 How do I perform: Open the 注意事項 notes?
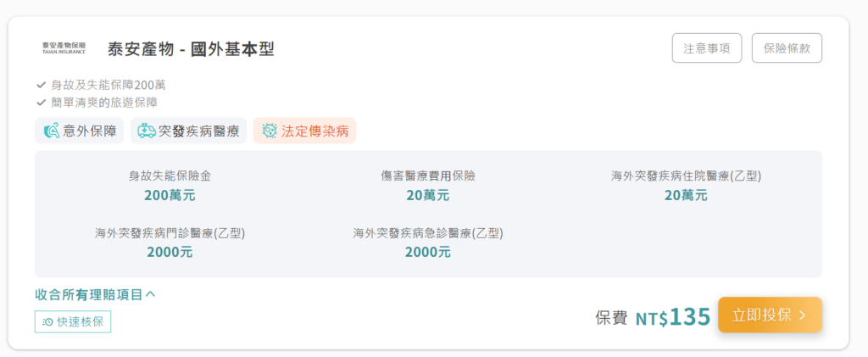click(x=707, y=48)
